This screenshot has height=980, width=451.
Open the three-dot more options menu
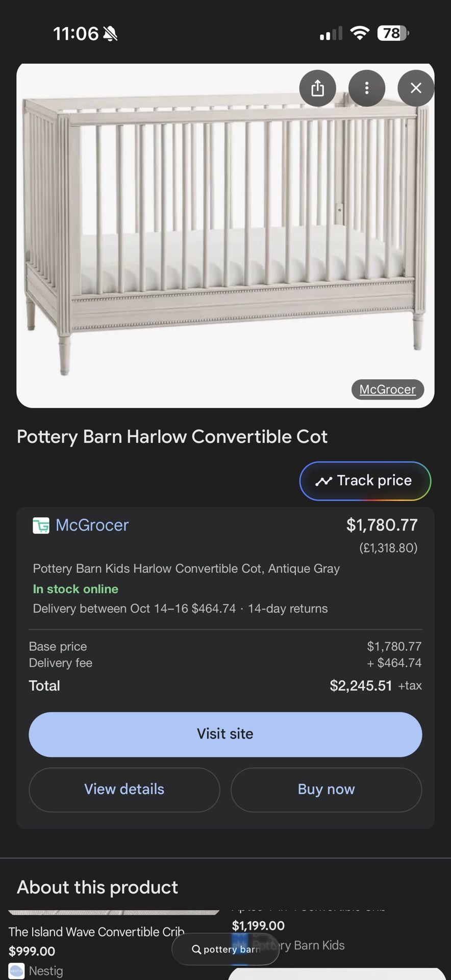click(x=366, y=88)
